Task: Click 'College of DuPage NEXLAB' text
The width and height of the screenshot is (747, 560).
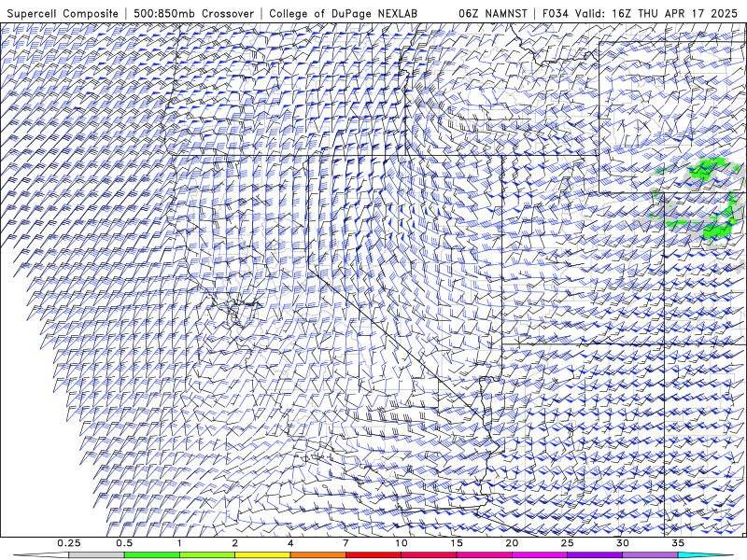Action: [x=343, y=13]
